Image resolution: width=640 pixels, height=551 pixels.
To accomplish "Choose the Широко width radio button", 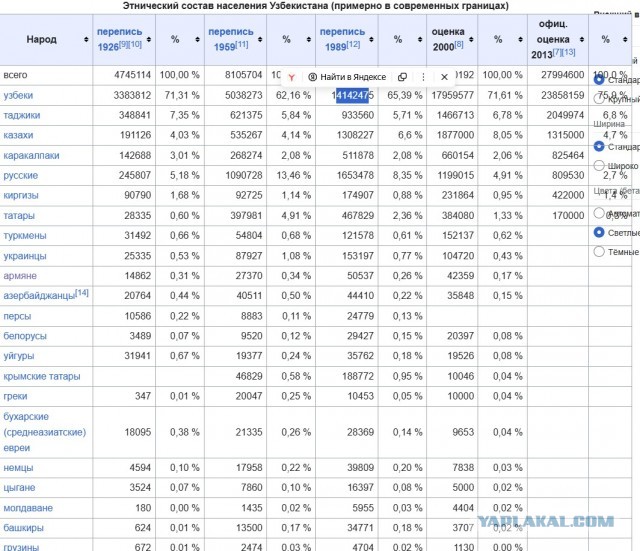I will coord(599,166).
